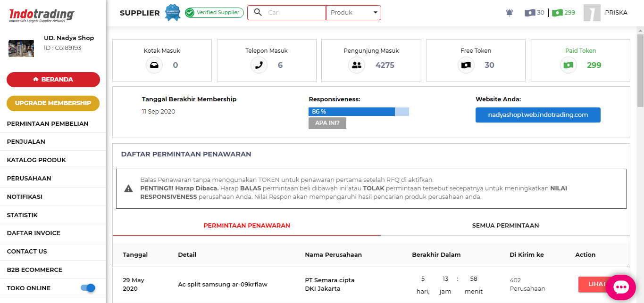Click the LIHAT button on the RFQ row

(596, 284)
